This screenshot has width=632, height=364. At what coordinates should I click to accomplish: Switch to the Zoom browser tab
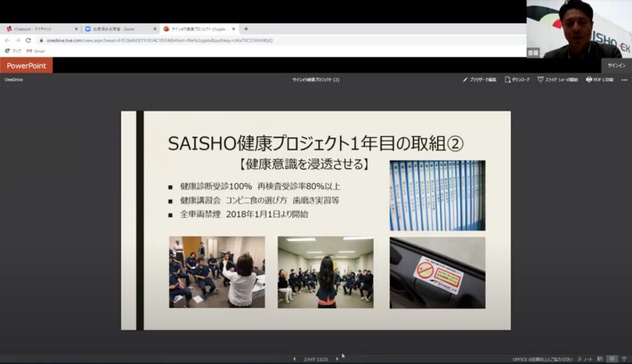pyautogui.click(x=120, y=29)
